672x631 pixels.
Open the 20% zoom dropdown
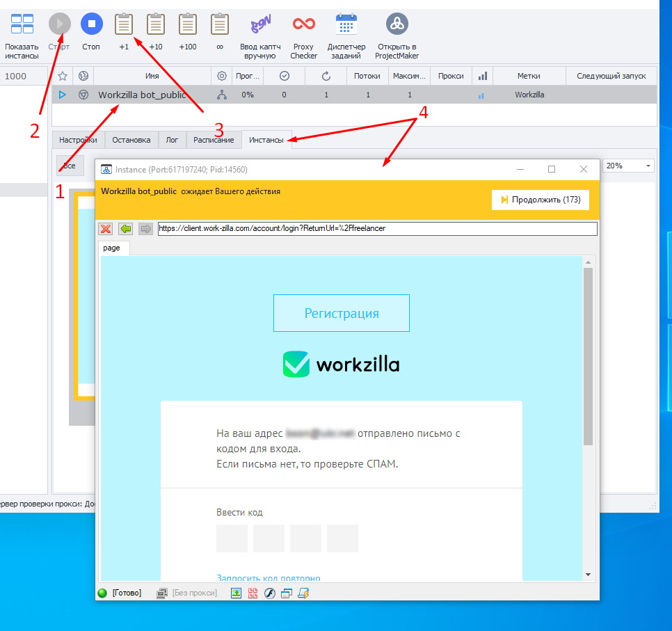tap(628, 166)
